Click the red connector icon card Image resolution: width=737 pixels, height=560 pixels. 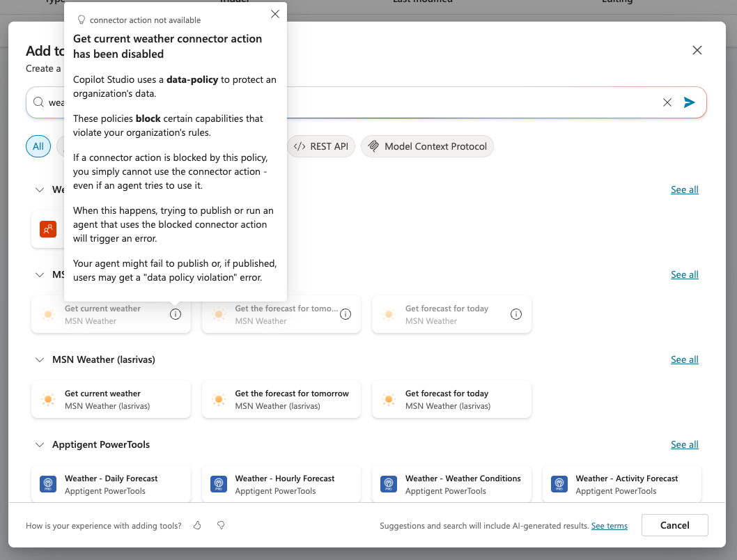click(x=48, y=229)
